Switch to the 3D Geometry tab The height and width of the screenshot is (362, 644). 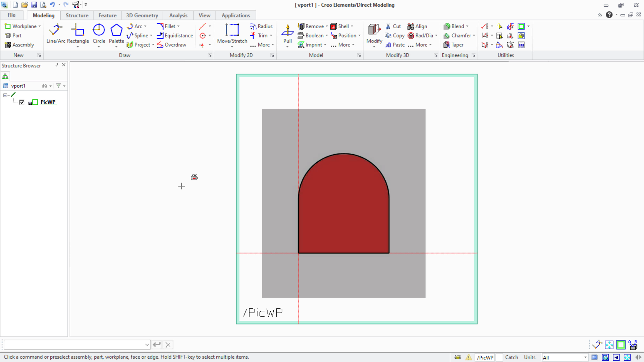142,15
